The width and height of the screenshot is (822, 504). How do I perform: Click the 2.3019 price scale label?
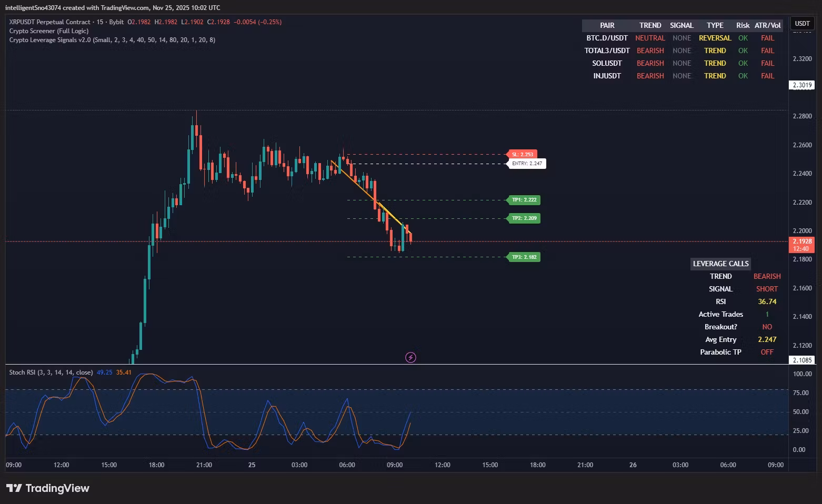click(x=801, y=85)
